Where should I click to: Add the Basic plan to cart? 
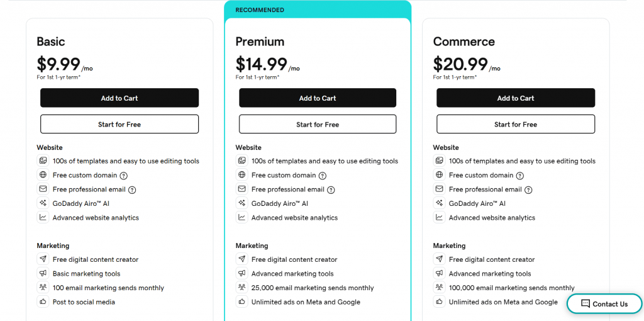119,98
